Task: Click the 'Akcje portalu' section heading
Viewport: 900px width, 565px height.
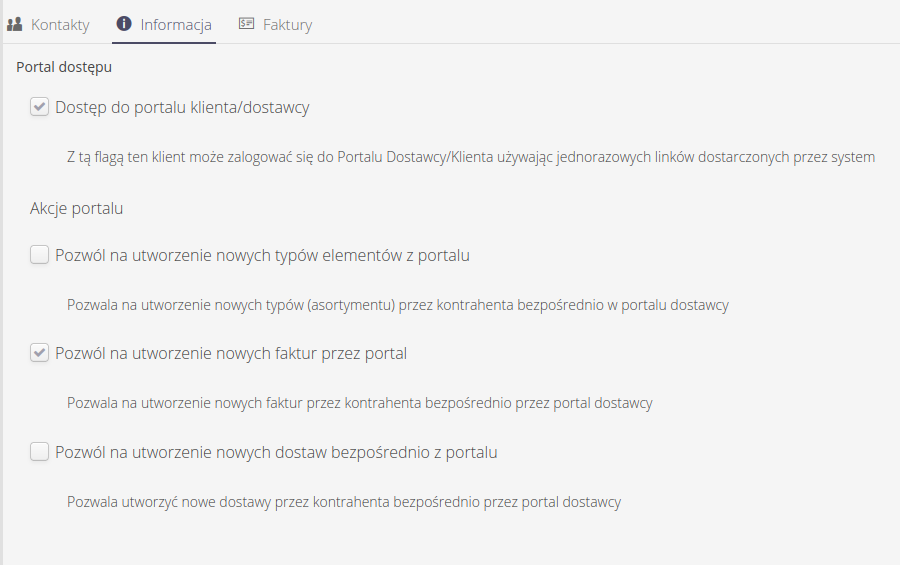Action: click(x=76, y=209)
